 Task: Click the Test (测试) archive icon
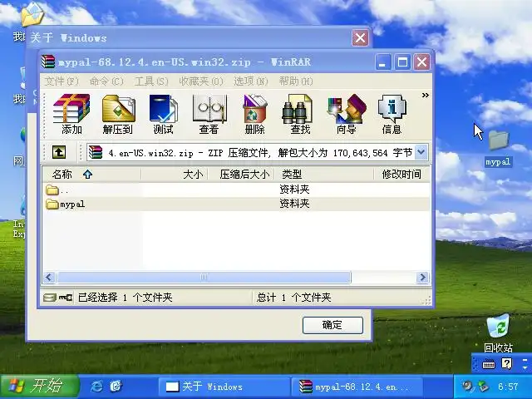pos(163,114)
